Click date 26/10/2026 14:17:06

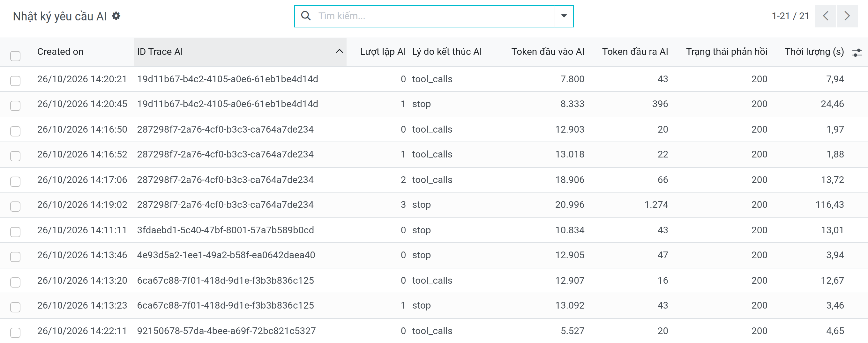pos(82,180)
